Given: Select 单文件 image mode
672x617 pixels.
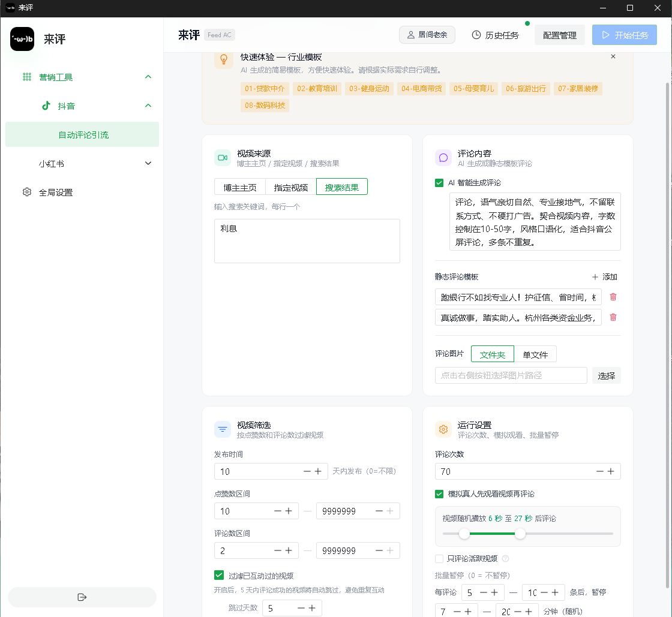Looking at the screenshot, I should 535,354.
